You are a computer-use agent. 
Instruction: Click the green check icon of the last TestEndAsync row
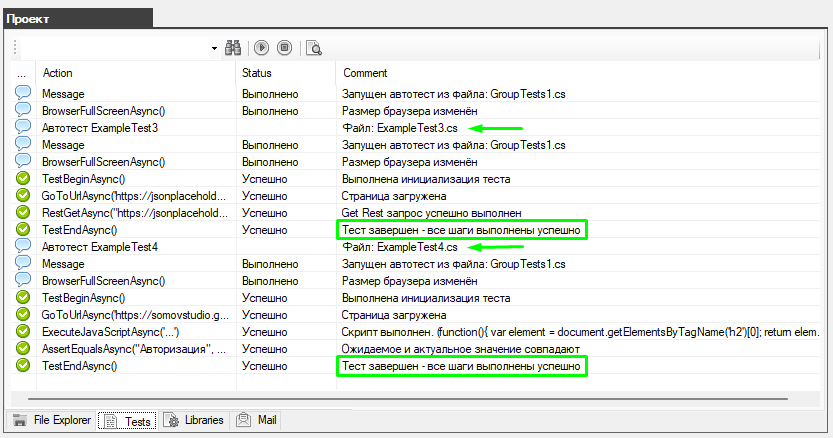pos(23,365)
